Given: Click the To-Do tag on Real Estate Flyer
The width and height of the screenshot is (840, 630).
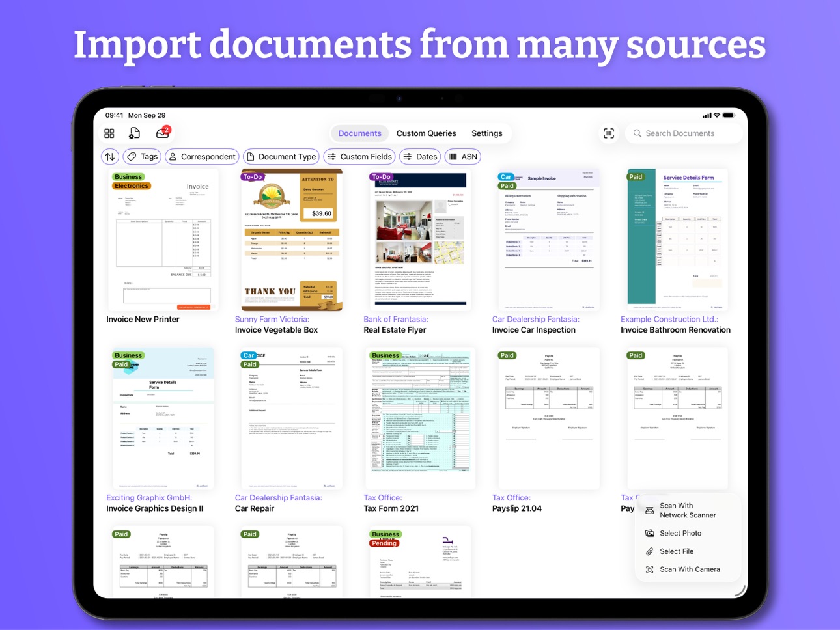Looking at the screenshot, I should pyautogui.click(x=381, y=177).
